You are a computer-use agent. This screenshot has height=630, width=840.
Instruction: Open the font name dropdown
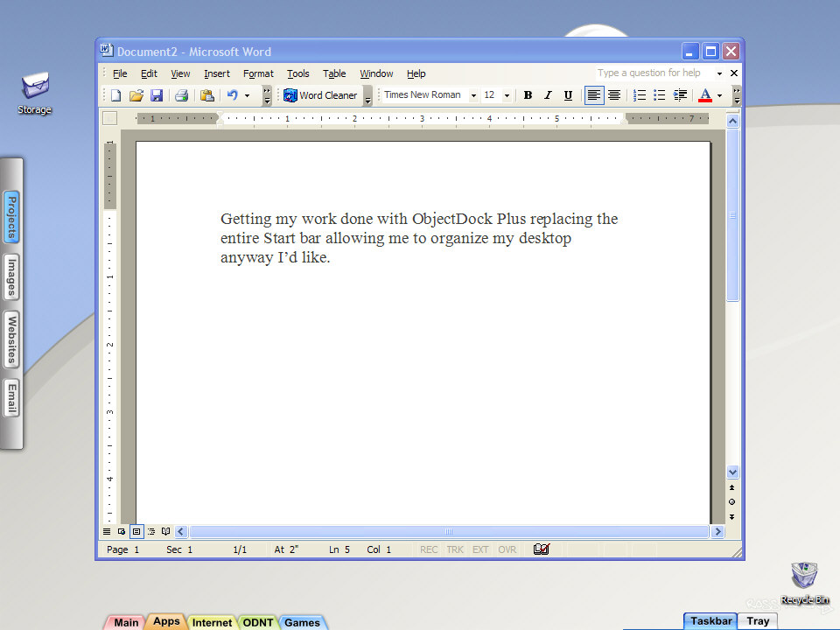(x=473, y=96)
